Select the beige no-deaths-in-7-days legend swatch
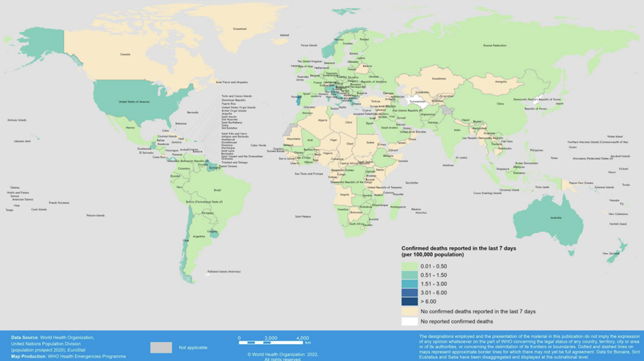The height and width of the screenshot is (361, 644). [x=409, y=311]
